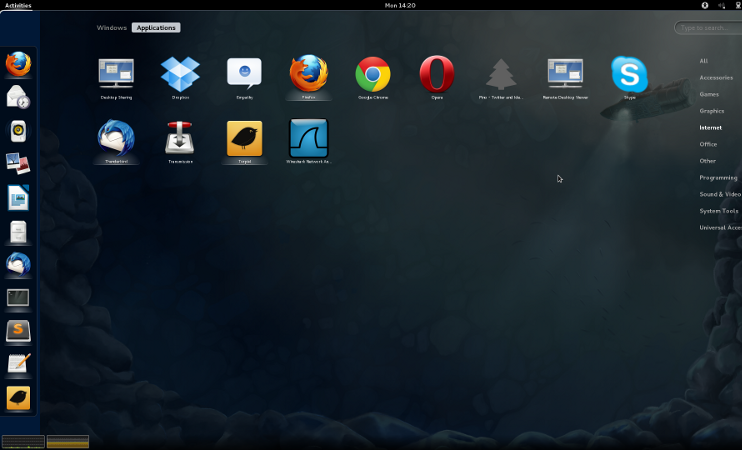
Task: Switch to the Windows view
Action: pyautogui.click(x=112, y=28)
